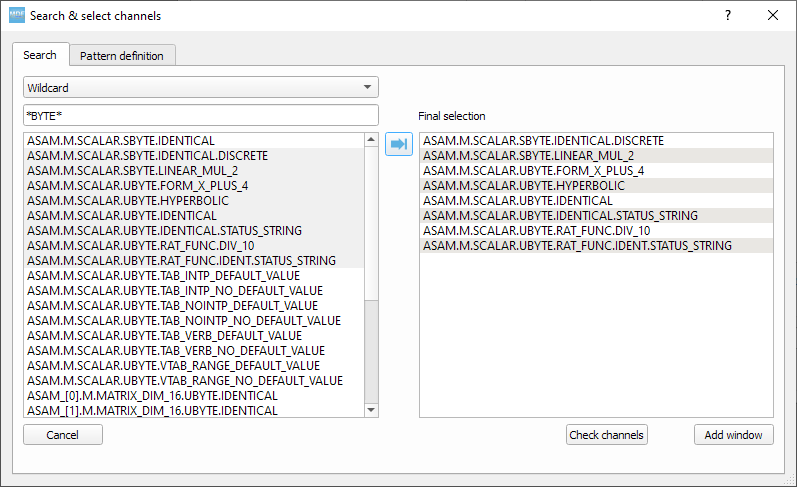Image resolution: width=797 pixels, height=487 pixels.
Task: Click the move-to-final-selection arrow icon
Action: pos(399,144)
